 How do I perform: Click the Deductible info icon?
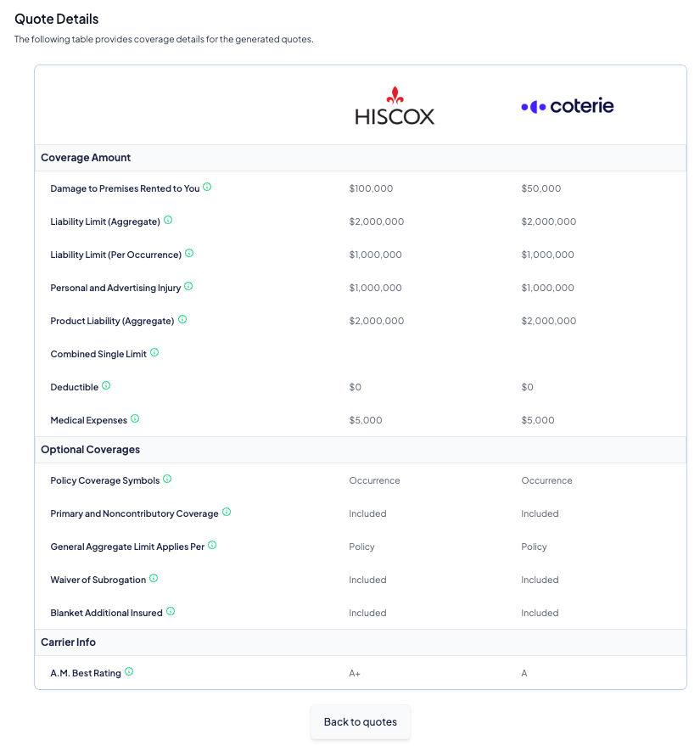click(x=106, y=385)
